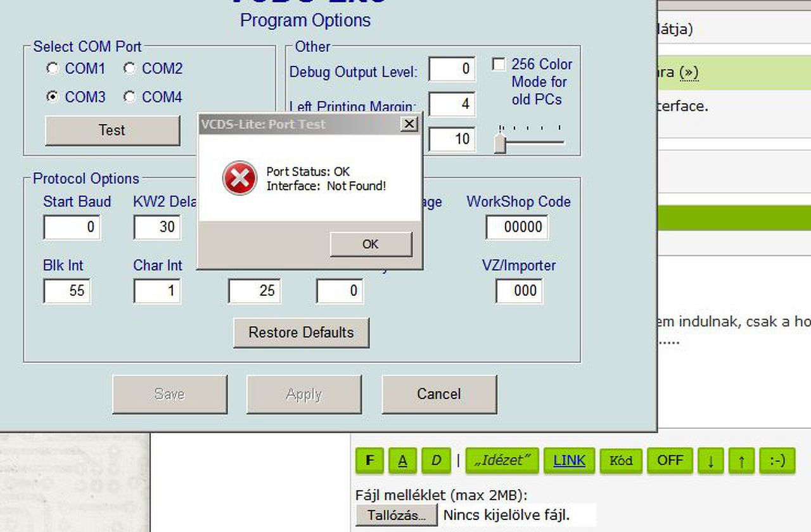Click Restore Defaults button
The width and height of the screenshot is (811, 532).
pyautogui.click(x=301, y=332)
